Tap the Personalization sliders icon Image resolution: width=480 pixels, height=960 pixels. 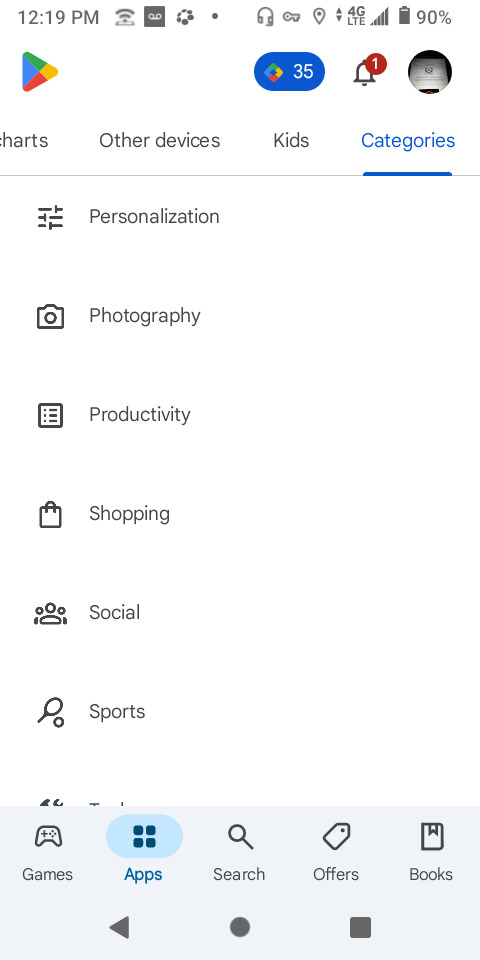click(50, 217)
